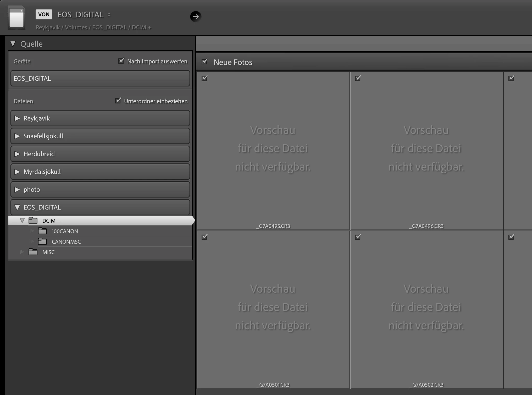The height and width of the screenshot is (395, 532).
Task: Click the DCIM folder icon
Action: pos(33,221)
